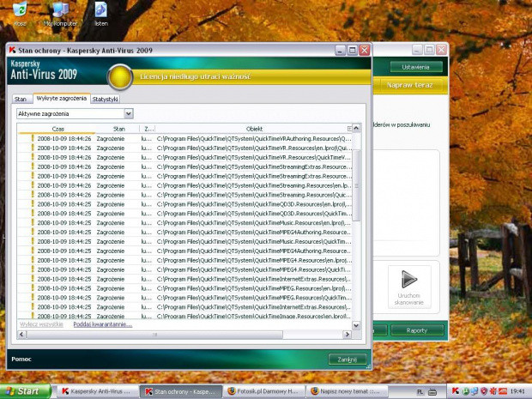Select the QuickTimeQD3D.Resources\QuickTim... threat row
Image resolution: width=532 pixels, height=399 pixels.
tap(184, 214)
